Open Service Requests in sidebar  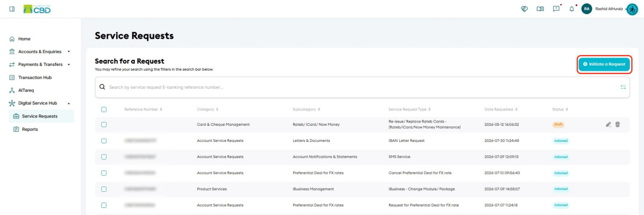pos(41,116)
